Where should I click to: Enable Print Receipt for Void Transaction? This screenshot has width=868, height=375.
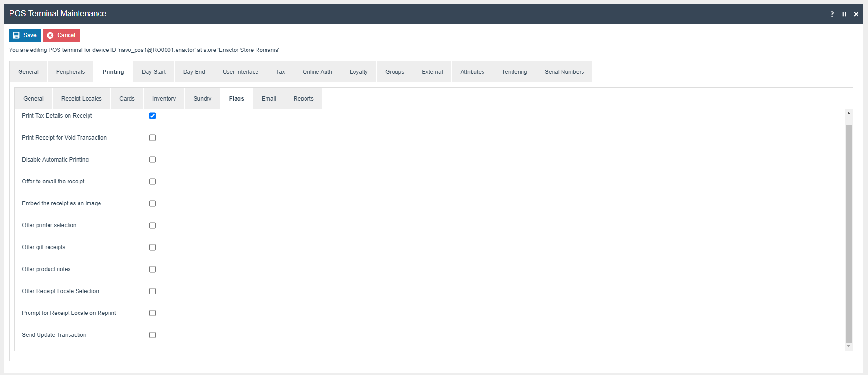(152, 138)
